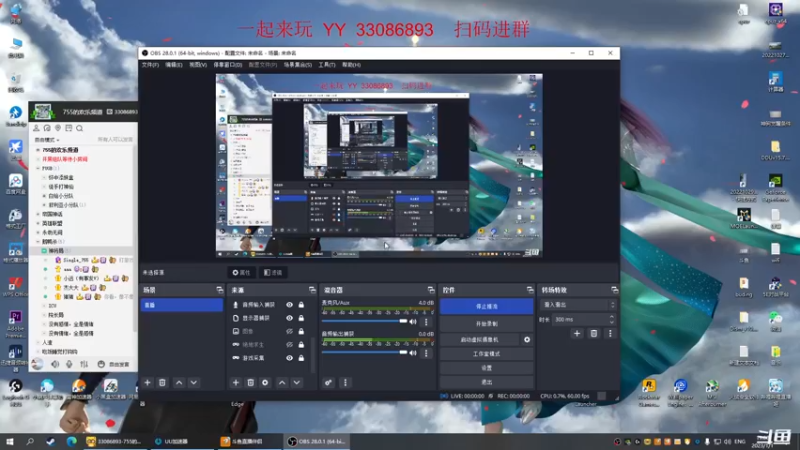Open the 停靠窗口(D) menu in OBS
Screen dimensions: 800x450
click(228, 65)
